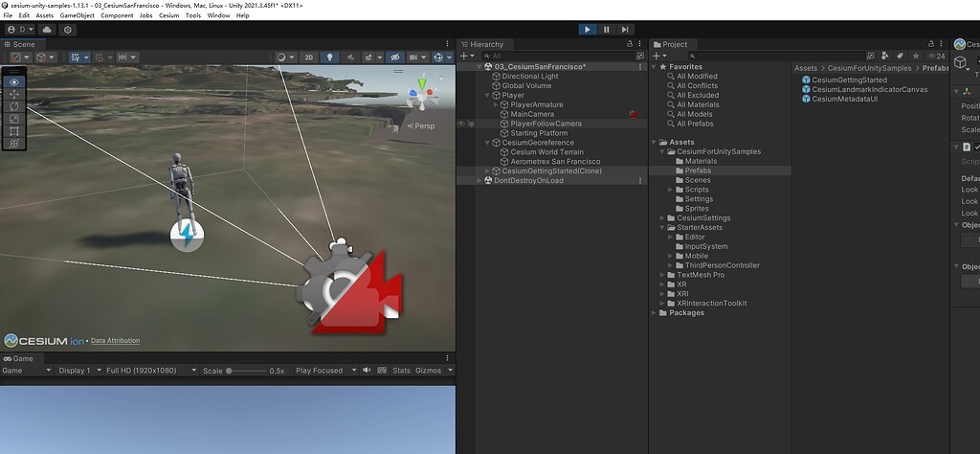
Task: Click the orientation gizmo in Scene view
Action: (422, 94)
